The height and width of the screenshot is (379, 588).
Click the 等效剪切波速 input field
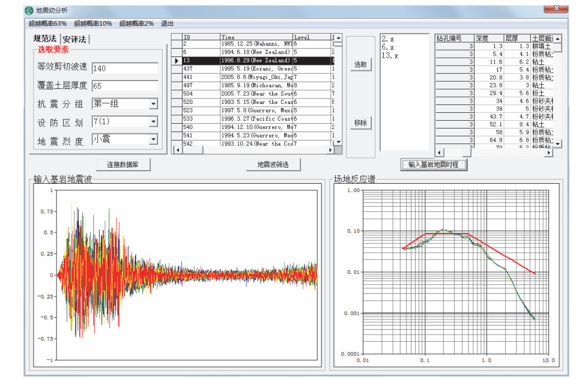(x=125, y=68)
